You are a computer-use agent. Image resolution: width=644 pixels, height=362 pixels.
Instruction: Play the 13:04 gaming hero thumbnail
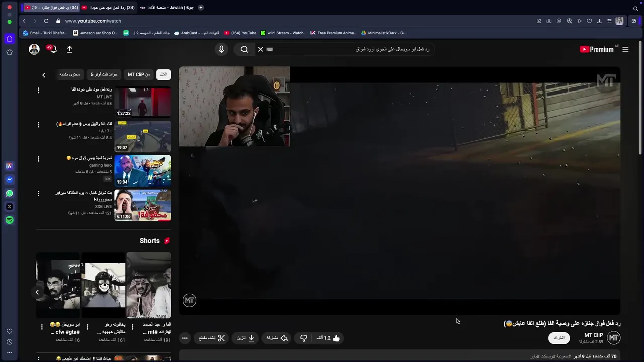click(142, 170)
